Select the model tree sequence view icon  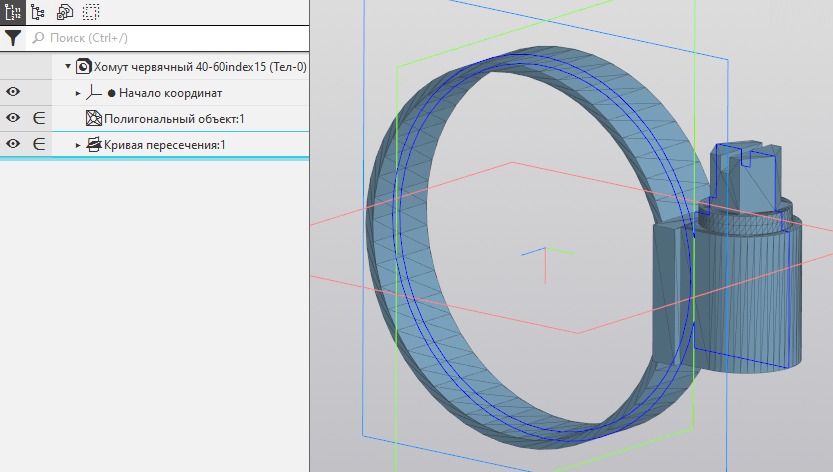click(x=13, y=12)
